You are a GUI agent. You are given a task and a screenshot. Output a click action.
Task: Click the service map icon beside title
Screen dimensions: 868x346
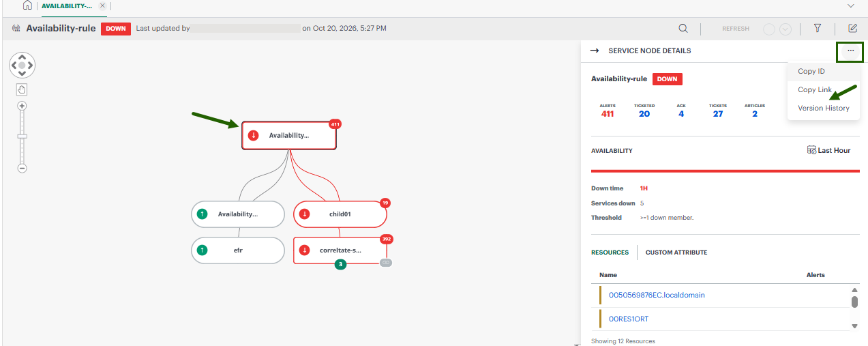point(16,29)
